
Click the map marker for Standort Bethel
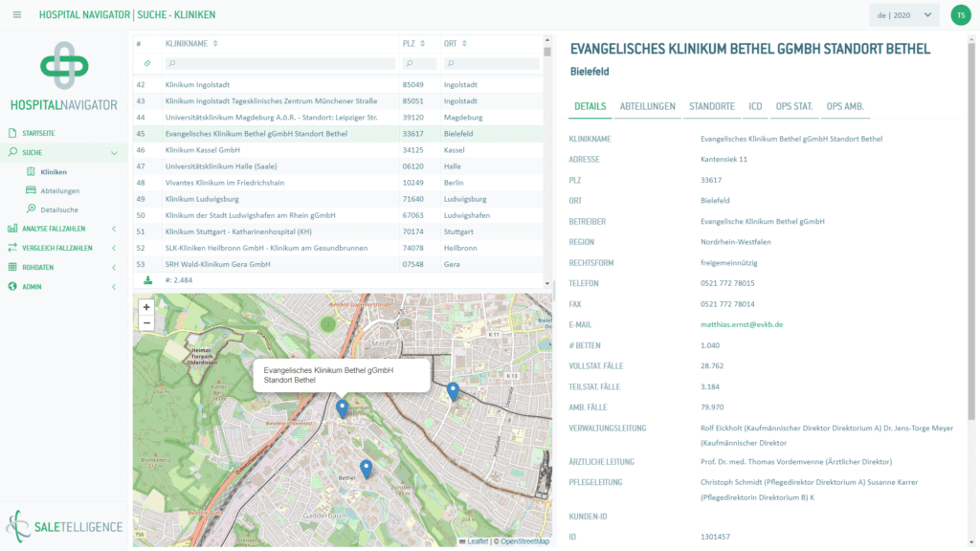click(343, 409)
